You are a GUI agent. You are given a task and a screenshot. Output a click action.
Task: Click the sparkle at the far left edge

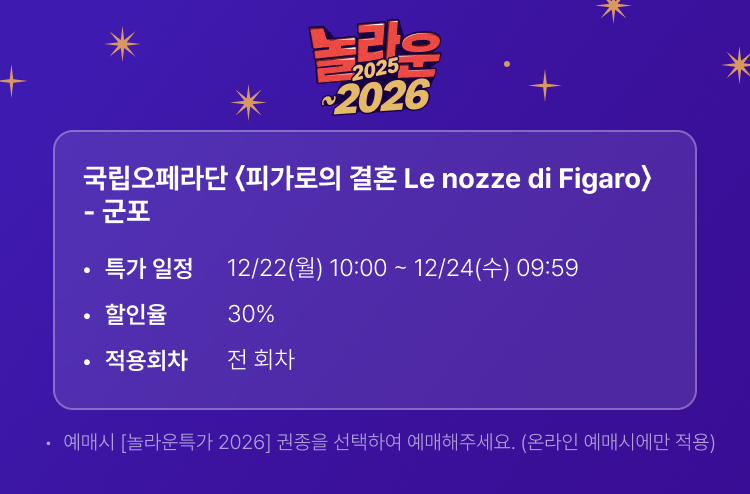click(11, 80)
